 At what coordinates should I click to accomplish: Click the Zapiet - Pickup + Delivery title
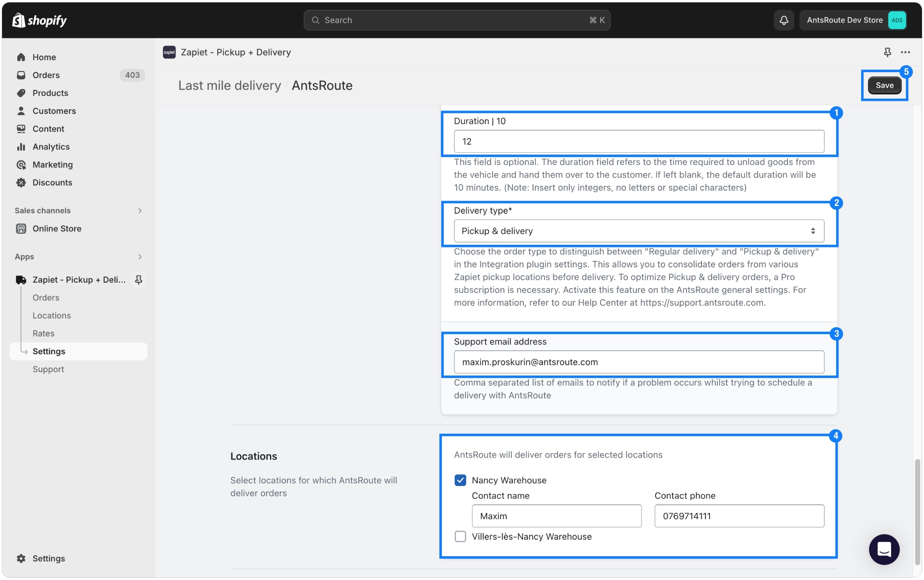236,52
